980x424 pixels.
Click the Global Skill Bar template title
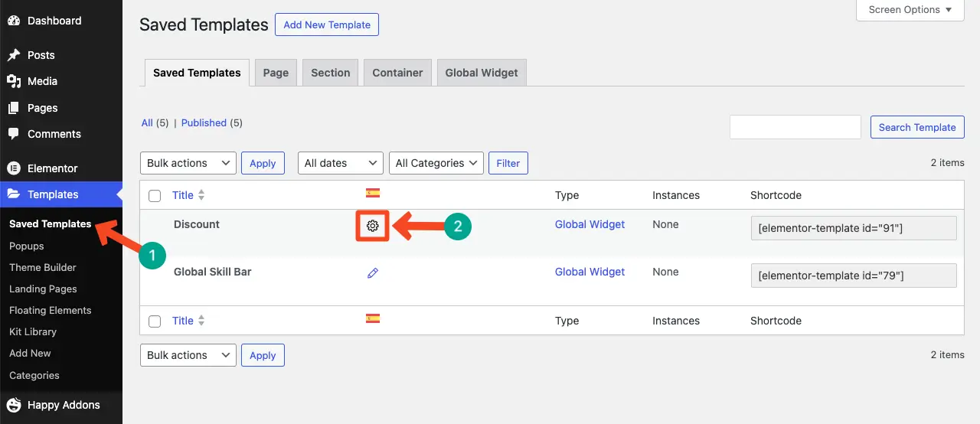(214, 272)
